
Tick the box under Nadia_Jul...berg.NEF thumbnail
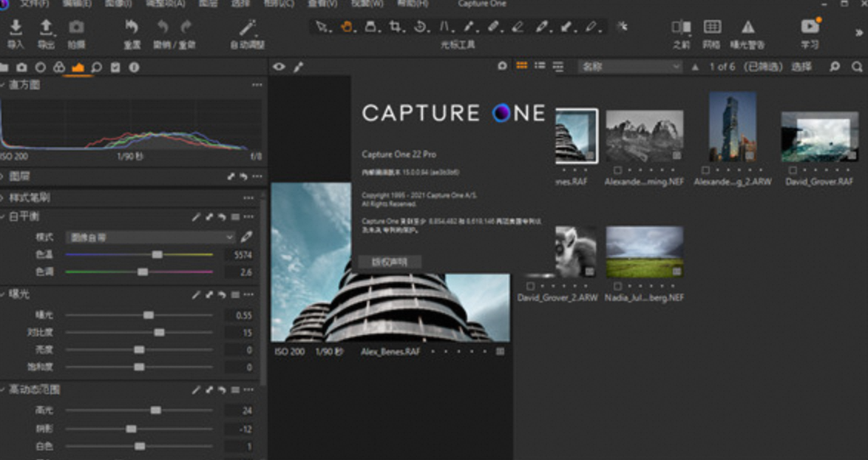pos(618,286)
